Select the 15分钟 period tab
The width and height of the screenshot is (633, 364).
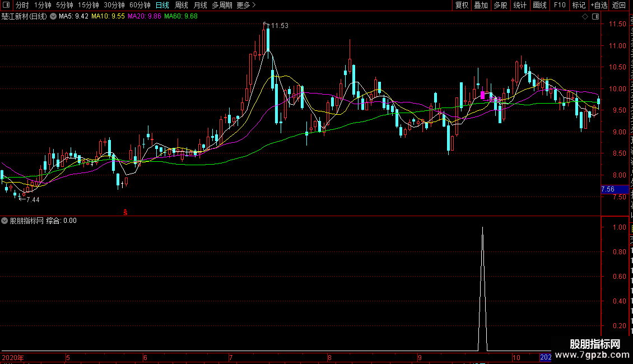[x=88, y=5]
